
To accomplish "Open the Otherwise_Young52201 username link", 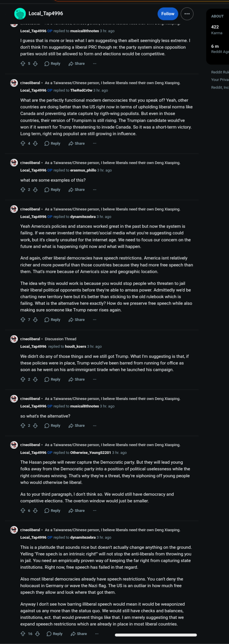I will [91, 452].
